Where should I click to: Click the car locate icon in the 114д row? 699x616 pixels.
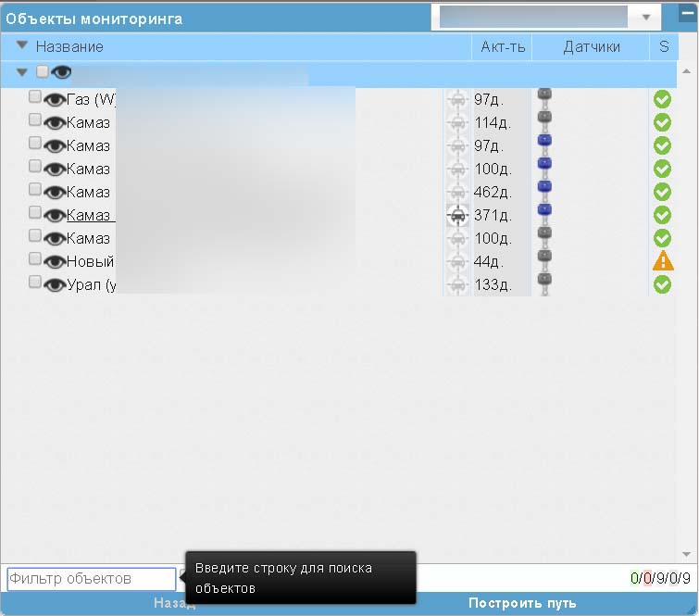pyautogui.click(x=457, y=122)
